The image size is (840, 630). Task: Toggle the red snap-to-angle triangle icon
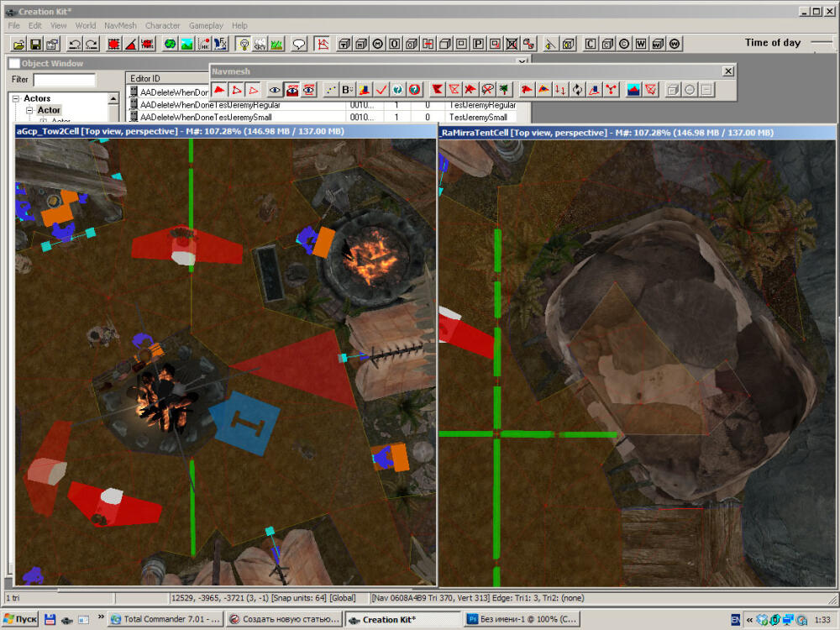(x=130, y=44)
